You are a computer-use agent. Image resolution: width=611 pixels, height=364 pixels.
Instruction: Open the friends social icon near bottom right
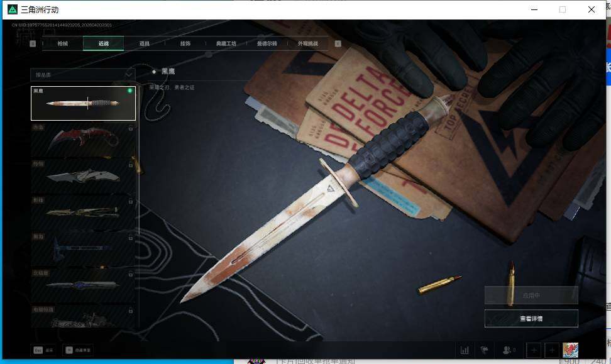coord(506,350)
